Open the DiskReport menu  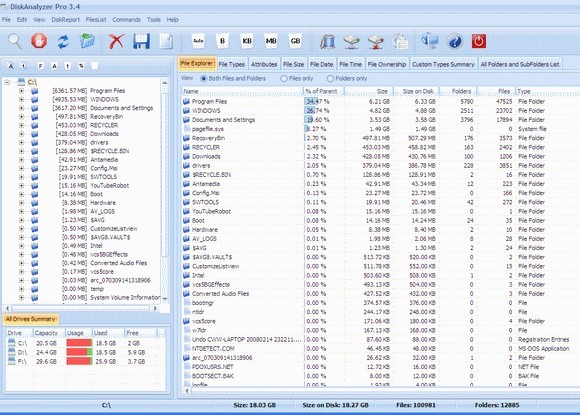tap(65, 20)
